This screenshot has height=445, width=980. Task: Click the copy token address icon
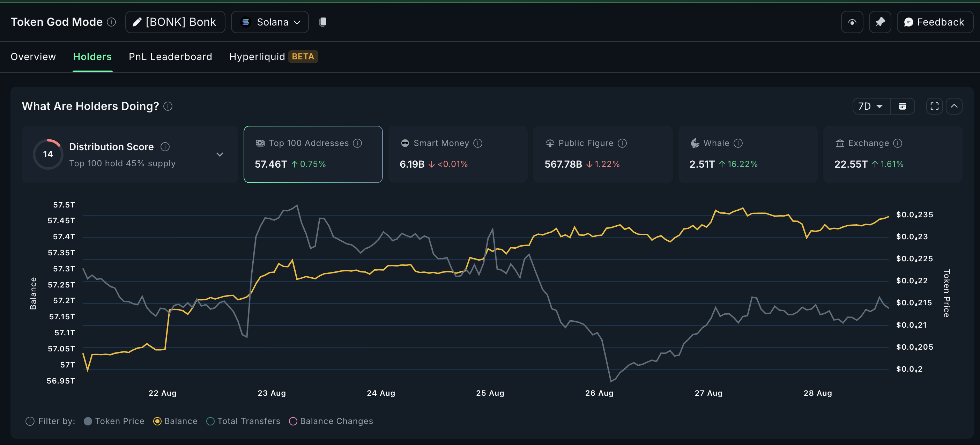coord(322,22)
